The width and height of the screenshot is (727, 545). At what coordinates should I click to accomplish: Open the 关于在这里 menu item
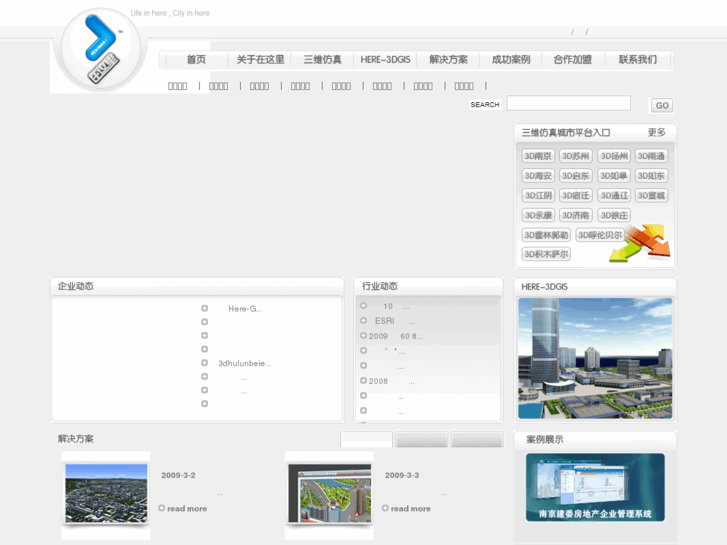[x=260, y=60]
